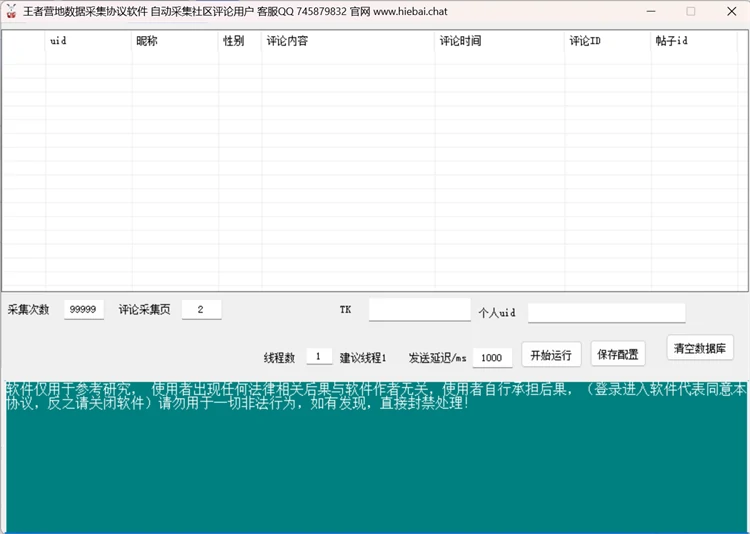Focus the 评论采集页 input field

[201, 309]
